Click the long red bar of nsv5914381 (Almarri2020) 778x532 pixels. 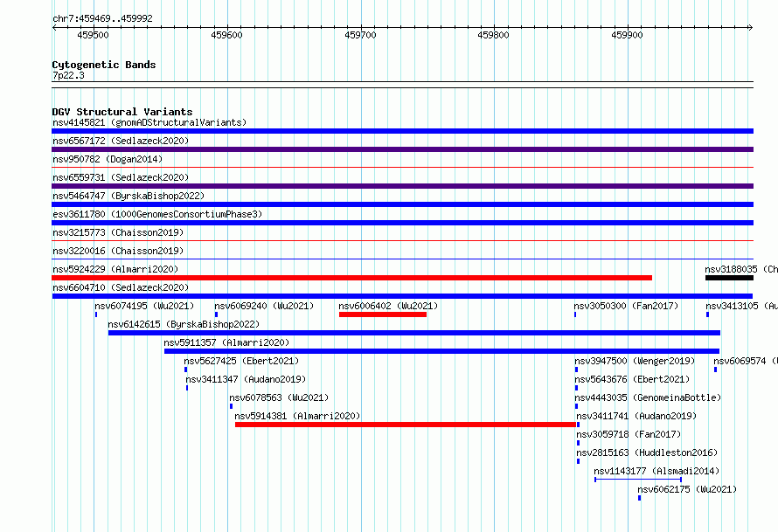406,425
